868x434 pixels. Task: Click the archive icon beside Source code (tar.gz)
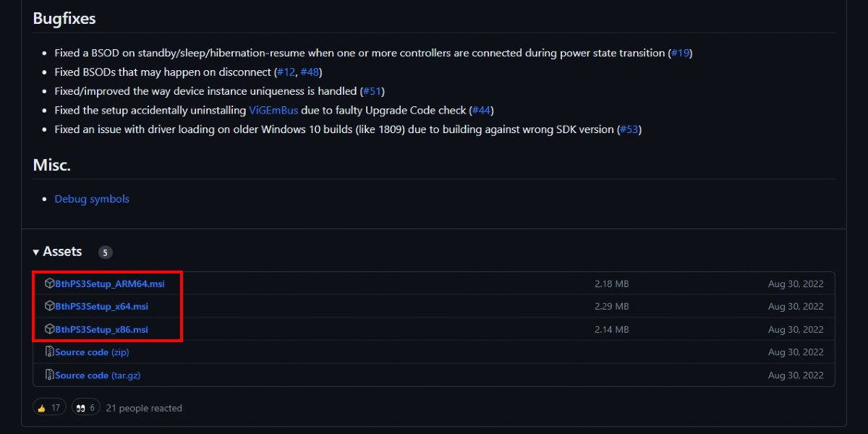[x=49, y=375]
